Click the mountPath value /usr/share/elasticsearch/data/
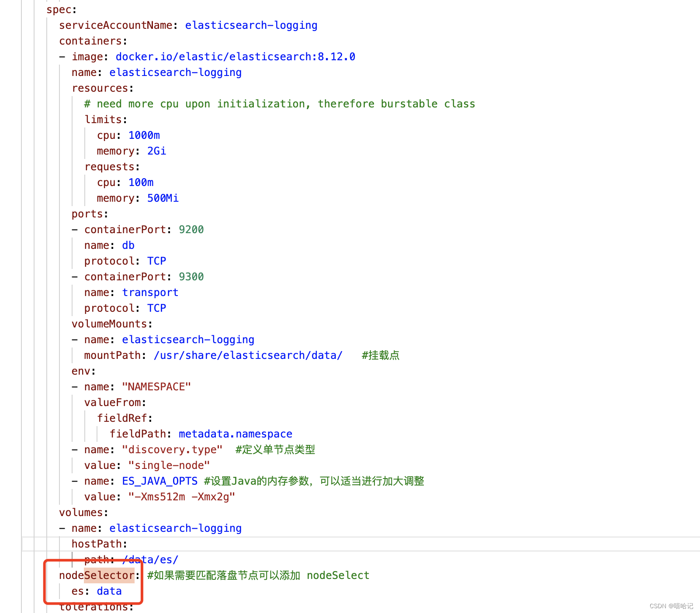 pyautogui.click(x=248, y=355)
